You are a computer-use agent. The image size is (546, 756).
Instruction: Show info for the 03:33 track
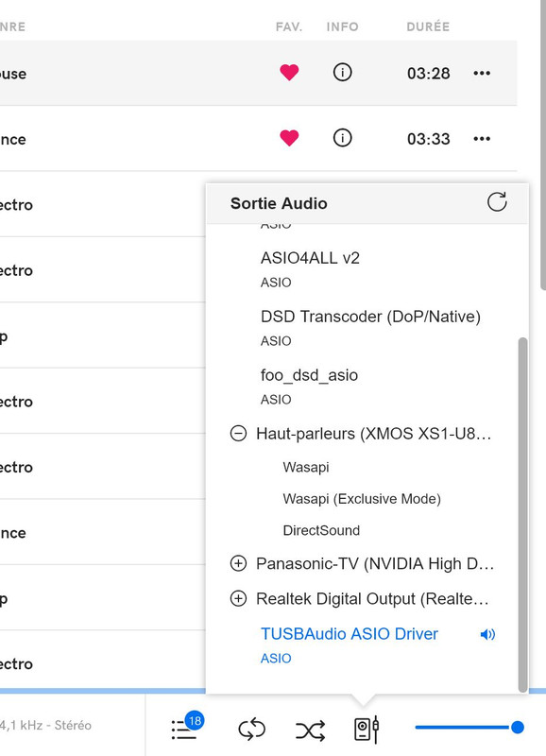tap(342, 138)
